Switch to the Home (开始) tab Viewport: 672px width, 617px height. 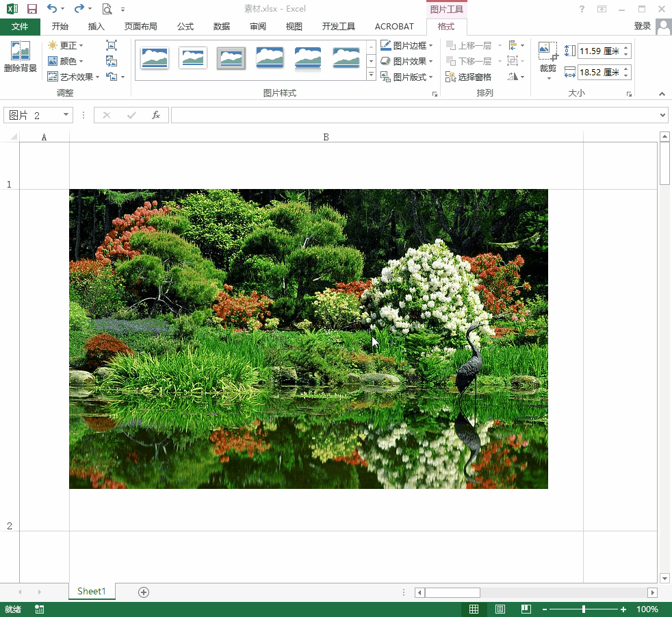click(x=60, y=27)
